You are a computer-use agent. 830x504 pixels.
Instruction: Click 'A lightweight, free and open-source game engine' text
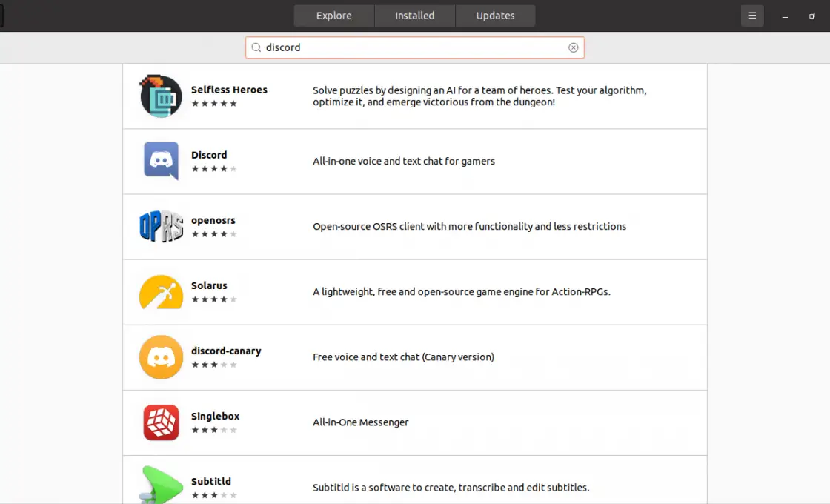462,292
